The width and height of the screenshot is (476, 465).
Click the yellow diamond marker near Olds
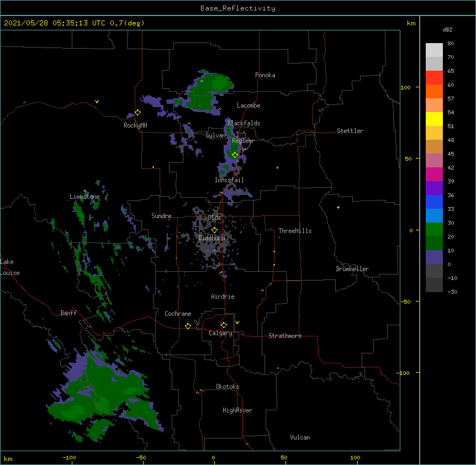tap(214, 230)
